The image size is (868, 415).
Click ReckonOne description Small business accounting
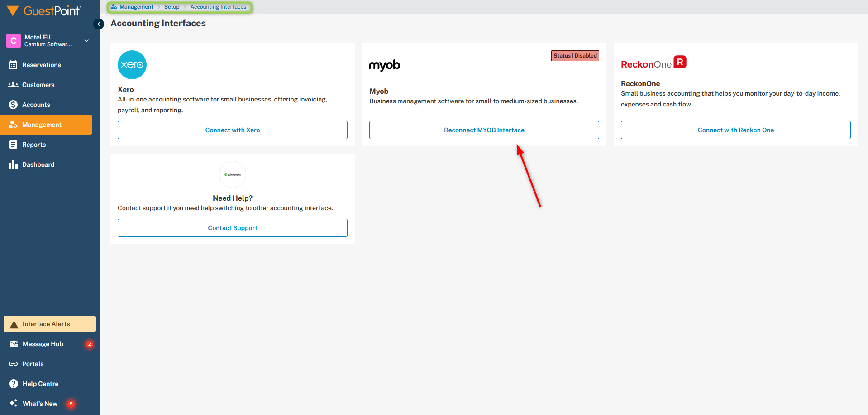(x=730, y=99)
